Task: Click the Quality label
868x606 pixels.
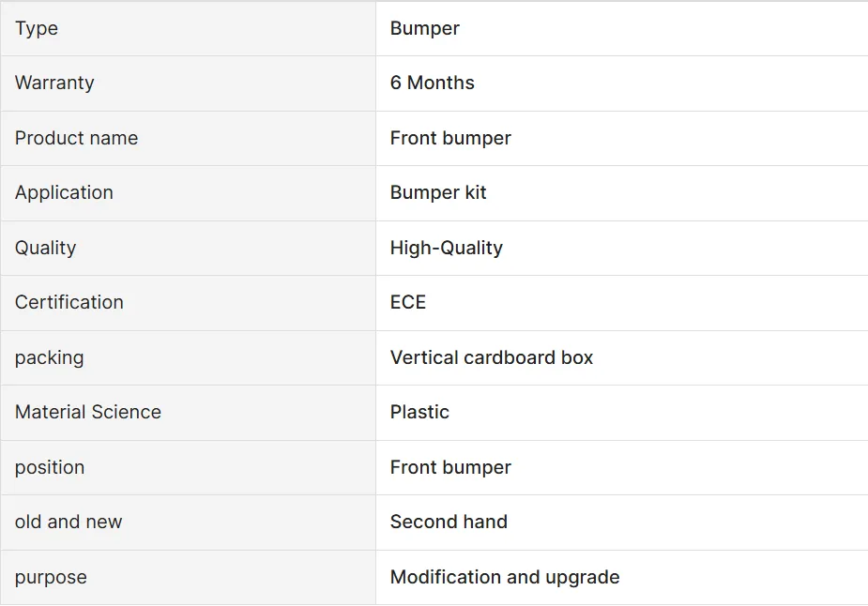Action: (45, 248)
